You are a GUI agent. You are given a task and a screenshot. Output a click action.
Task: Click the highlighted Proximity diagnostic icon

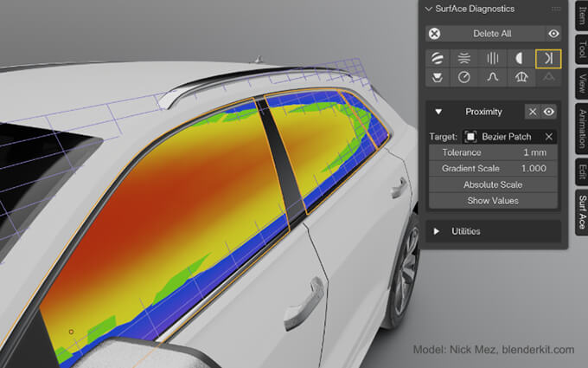548,58
